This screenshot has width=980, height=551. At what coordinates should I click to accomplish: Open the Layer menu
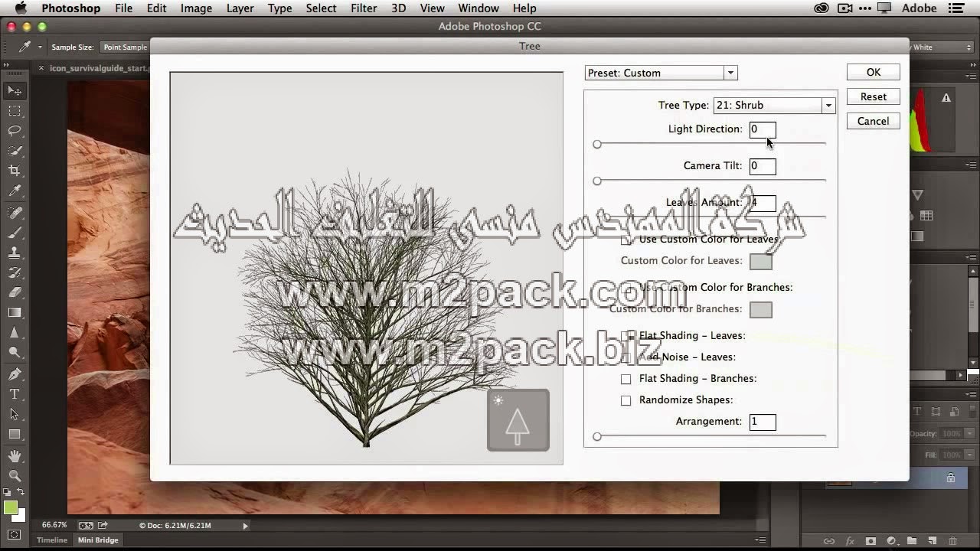tap(240, 8)
